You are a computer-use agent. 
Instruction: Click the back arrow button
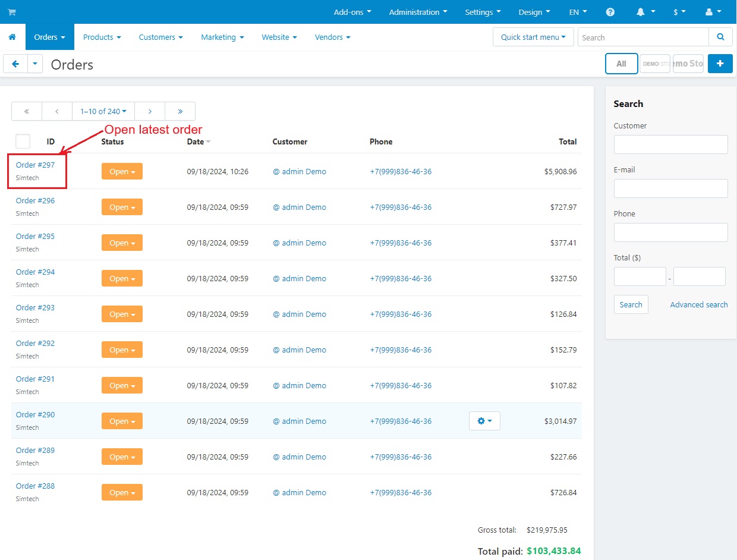pyautogui.click(x=15, y=64)
